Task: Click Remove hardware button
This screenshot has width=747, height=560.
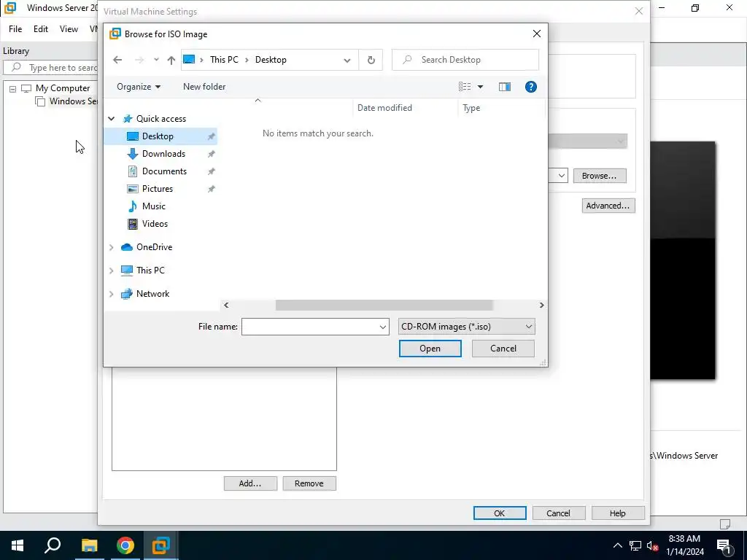Action: pos(309,483)
